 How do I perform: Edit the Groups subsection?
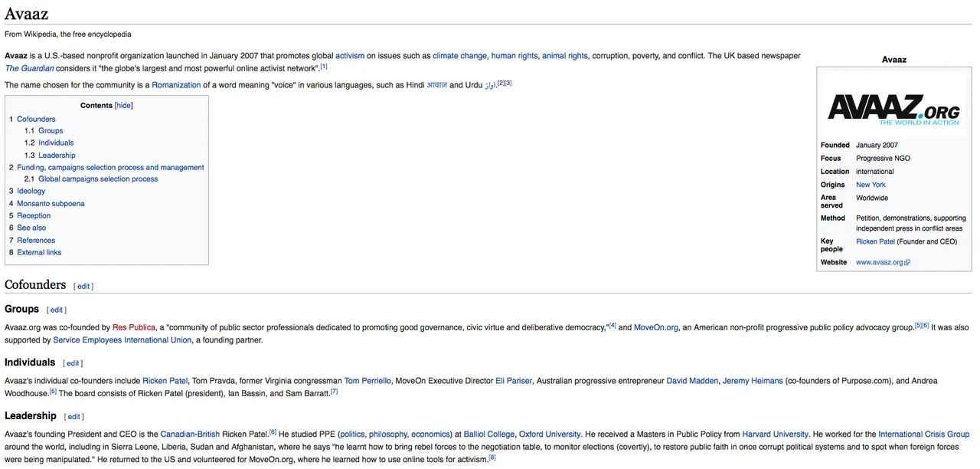coord(57,310)
